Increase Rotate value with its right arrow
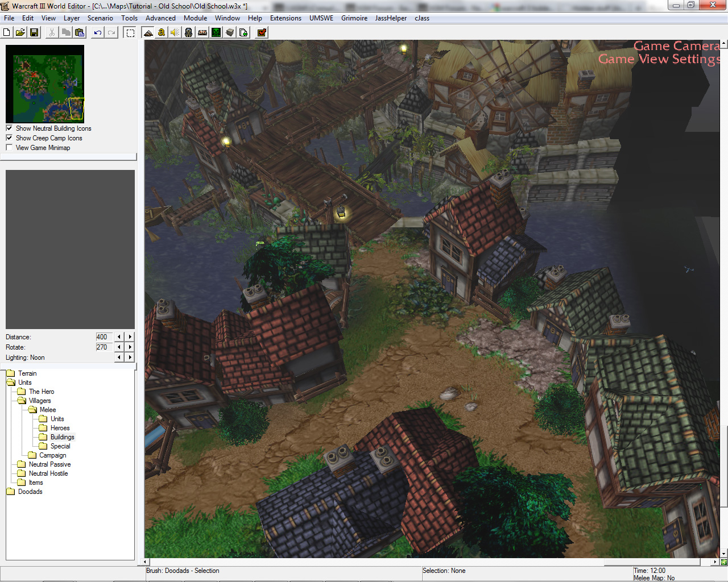 (130, 347)
